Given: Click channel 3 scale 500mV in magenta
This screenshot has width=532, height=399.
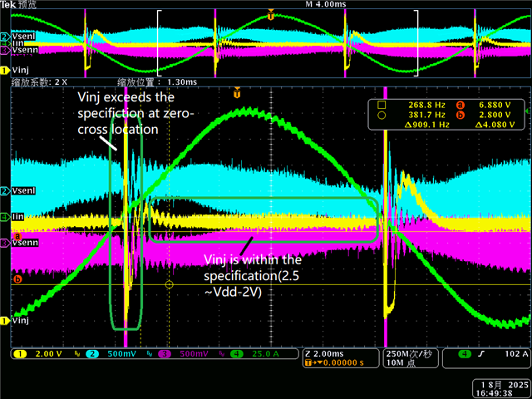Looking at the screenshot, I should tap(194, 354).
